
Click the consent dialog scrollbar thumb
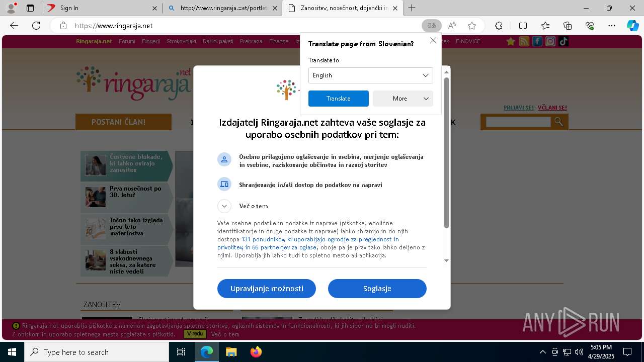[446, 152]
